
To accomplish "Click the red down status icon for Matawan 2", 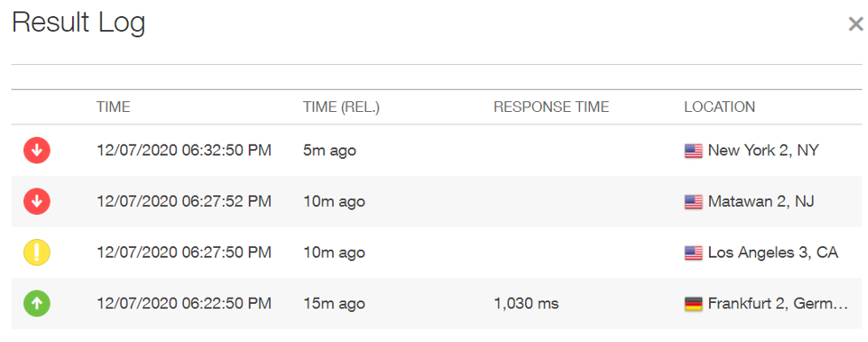I will click(x=36, y=202).
